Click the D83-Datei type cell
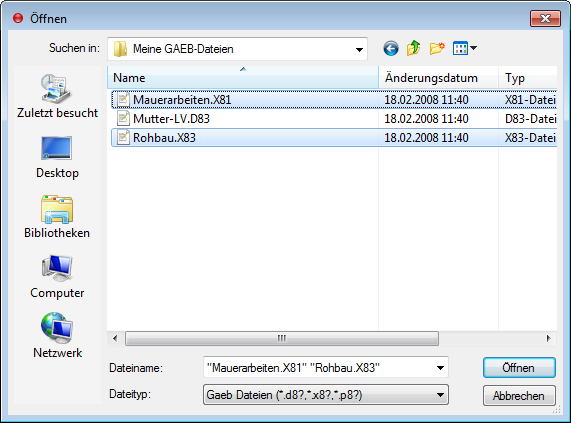 tap(530, 119)
